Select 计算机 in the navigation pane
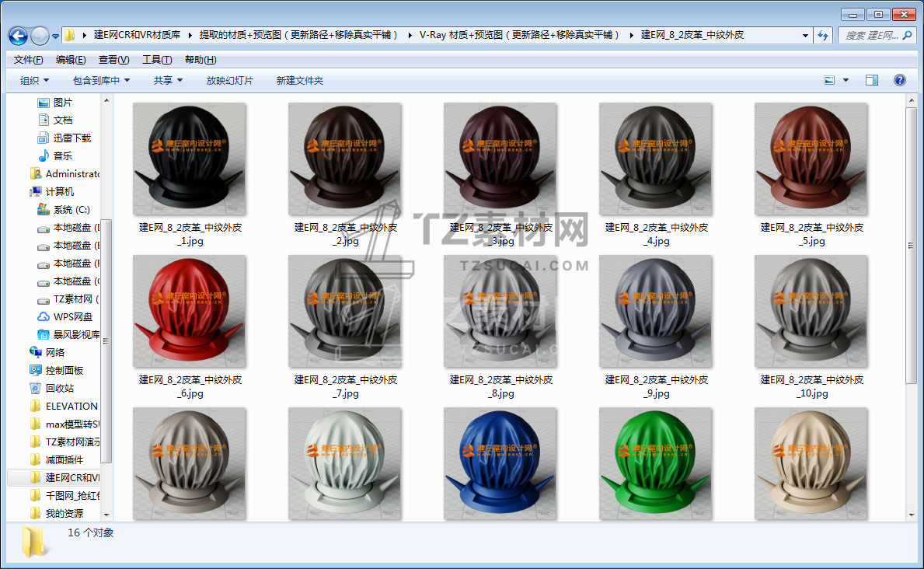The height and width of the screenshot is (569, 924). click(52, 192)
